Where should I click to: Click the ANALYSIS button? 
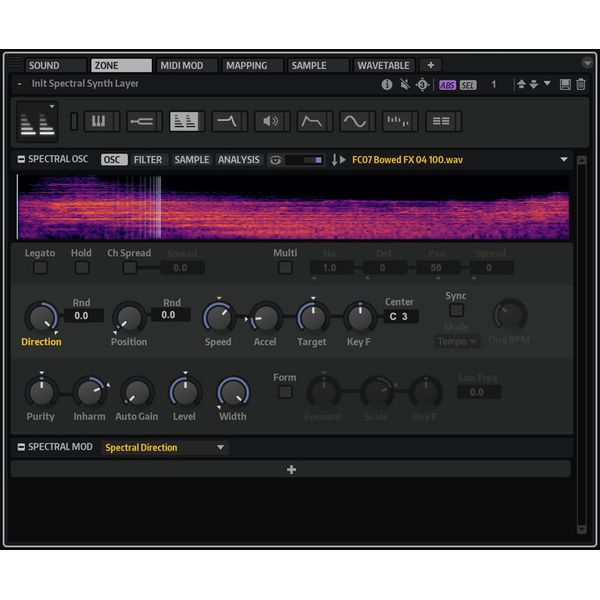click(239, 160)
